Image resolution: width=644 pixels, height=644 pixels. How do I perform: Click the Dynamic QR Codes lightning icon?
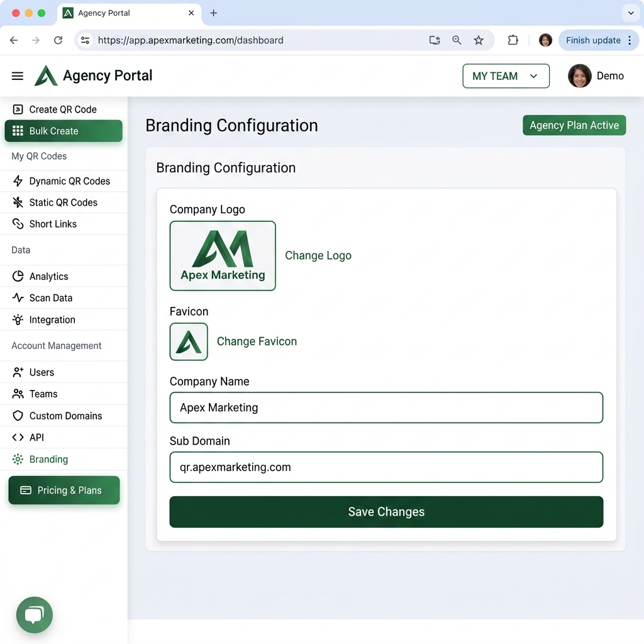pos(18,181)
